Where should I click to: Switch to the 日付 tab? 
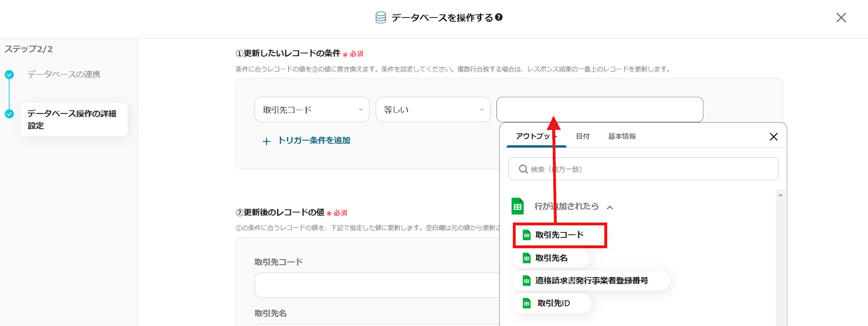coord(583,136)
